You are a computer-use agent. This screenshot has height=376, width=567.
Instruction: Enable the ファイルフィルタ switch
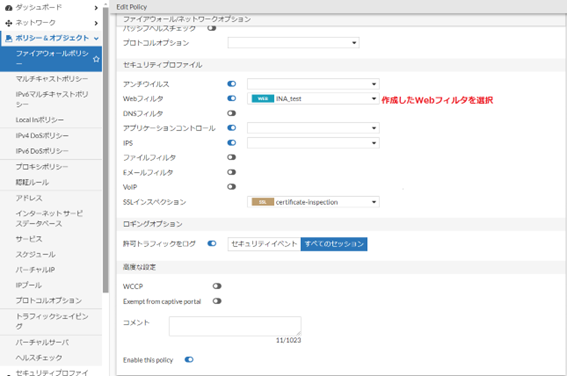click(231, 157)
